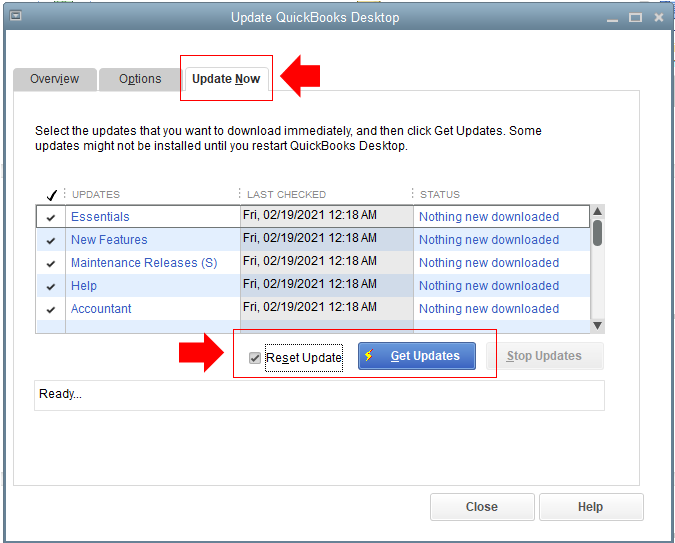Click the Reset Update label text
The image size is (675, 543).
[304, 358]
